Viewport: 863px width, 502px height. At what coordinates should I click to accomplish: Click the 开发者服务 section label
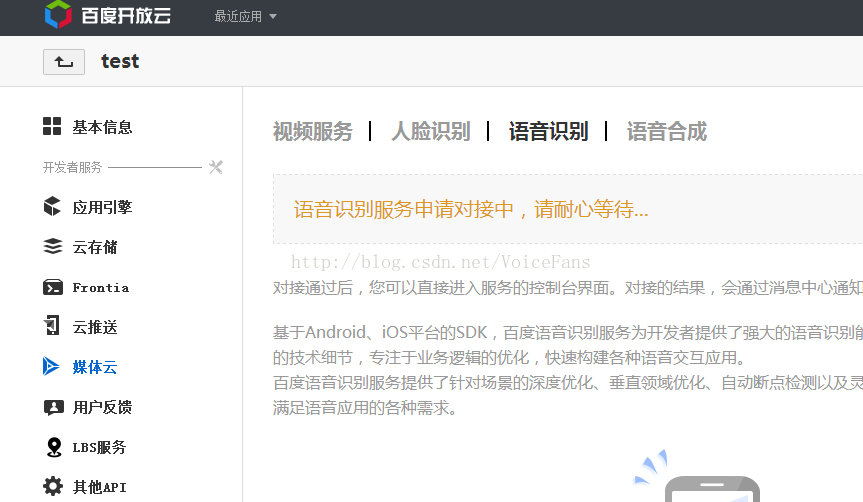click(73, 167)
